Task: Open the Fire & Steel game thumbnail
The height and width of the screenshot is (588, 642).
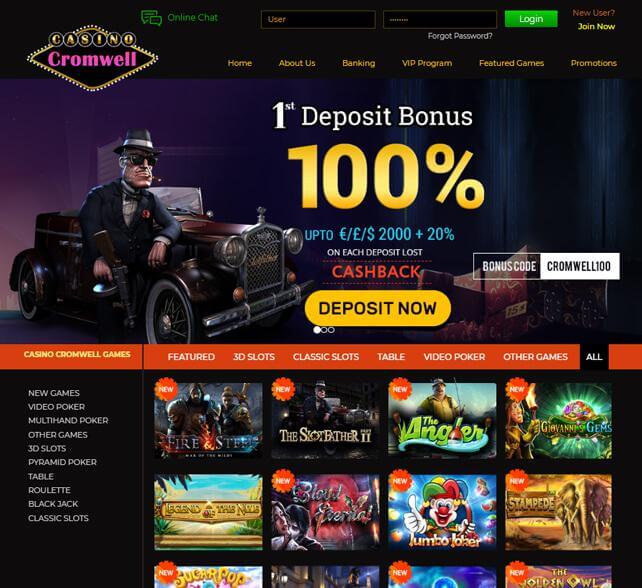Action: 208,421
